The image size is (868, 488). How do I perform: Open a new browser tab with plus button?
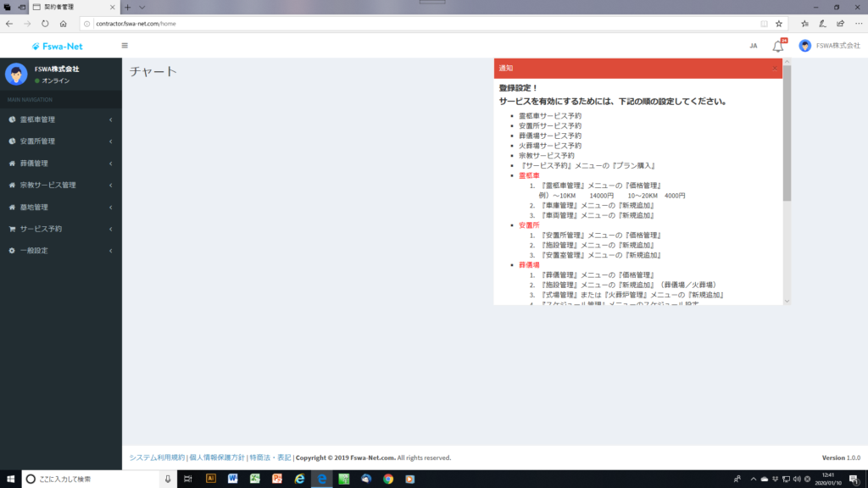click(x=127, y=7)
